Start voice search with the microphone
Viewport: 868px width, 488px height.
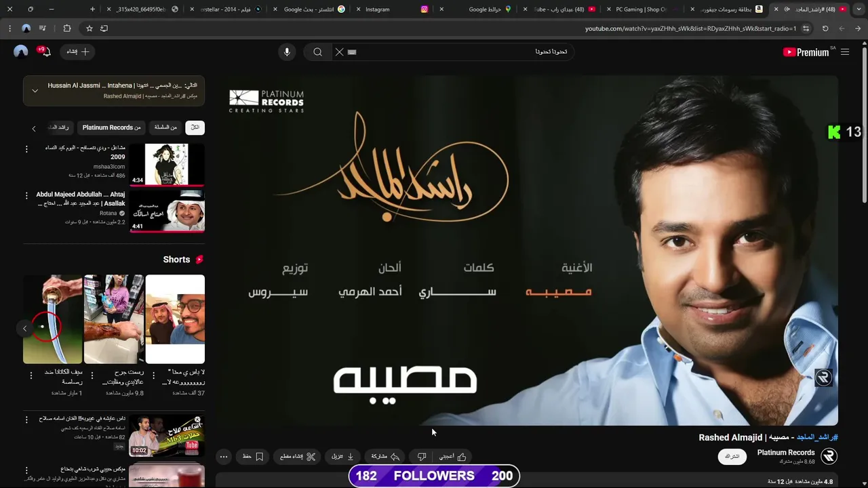click(287, 52)
